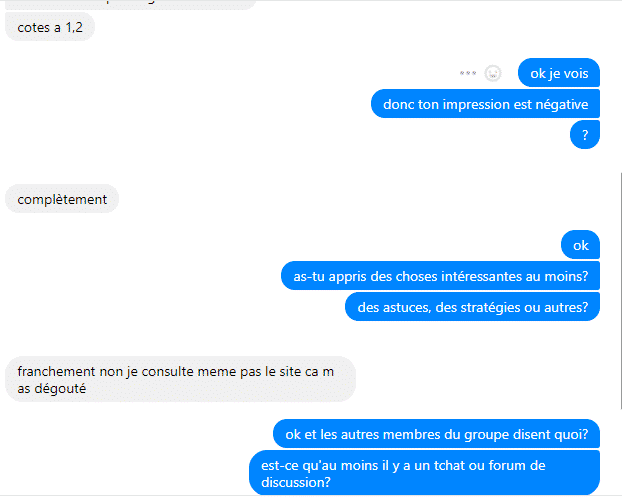Click the conversation vertical scrollbar thumb
This screenshot has height=499, width=622.
pyautogui.click(x=620, y=291)
